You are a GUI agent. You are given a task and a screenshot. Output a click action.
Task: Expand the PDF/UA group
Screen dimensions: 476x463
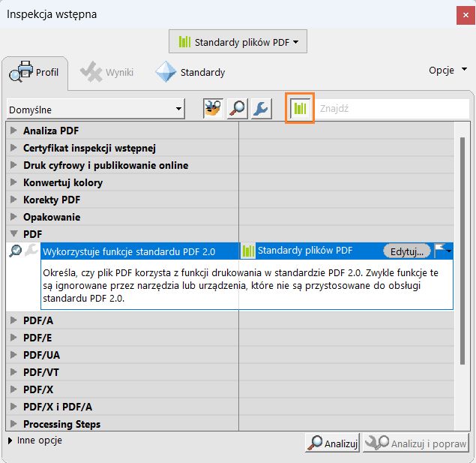[13, 355]
